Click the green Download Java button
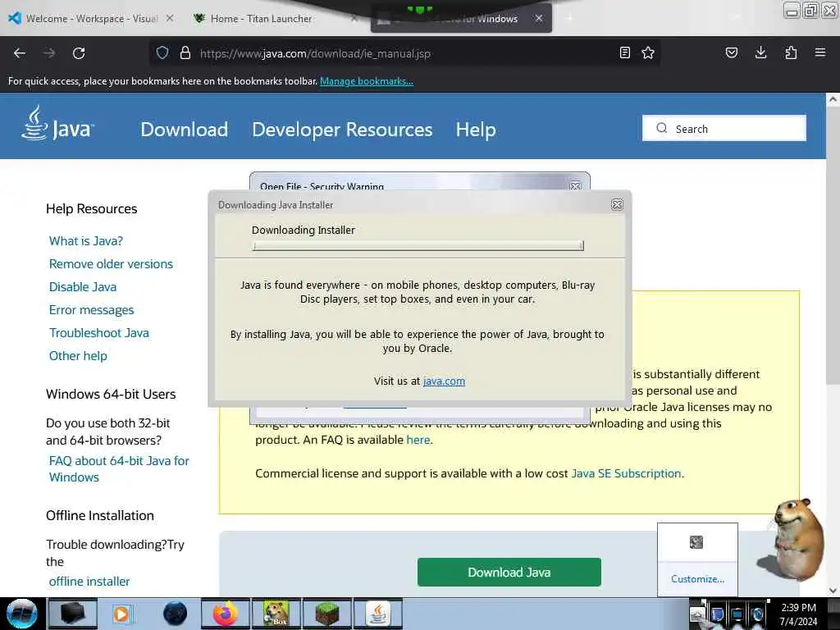This screenshot has height=630, width=840. 509,572
